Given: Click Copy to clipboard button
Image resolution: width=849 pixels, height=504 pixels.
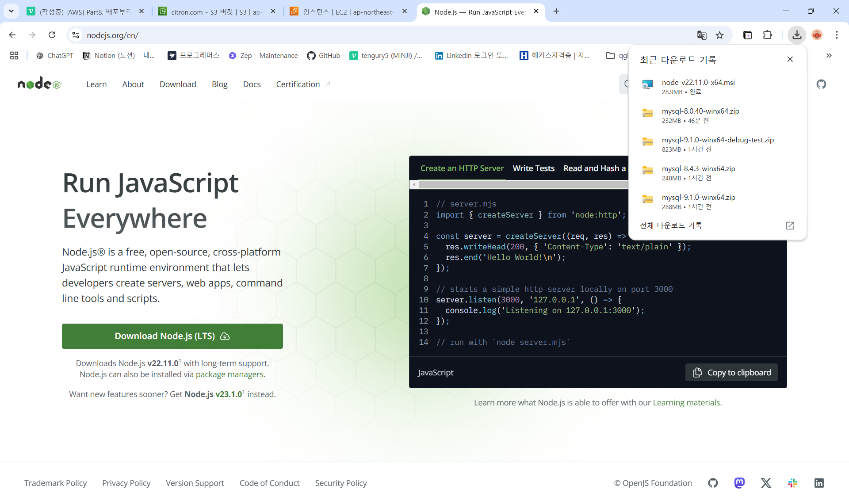Looking at the screenshot, I should coord(731,372).
